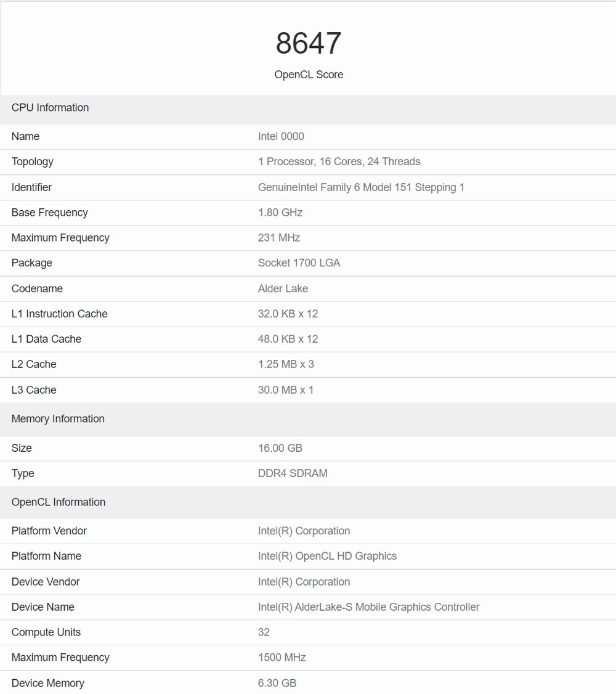Select the 231 MHz maximum frequency value
Viewport: 616px width, 694px height.
[x=279, y=238]
